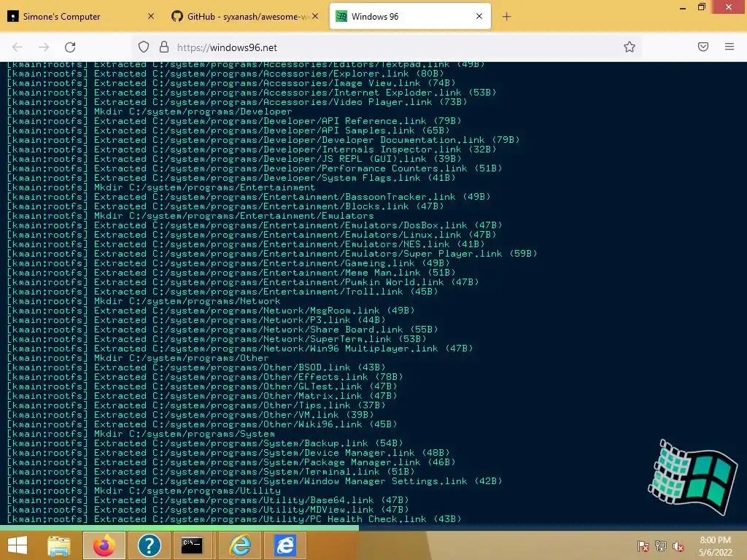Screen dimensions: 747x560
Task: Click the log line for Win96 Multiplayer.link
Action: click(x=239, y=349)
